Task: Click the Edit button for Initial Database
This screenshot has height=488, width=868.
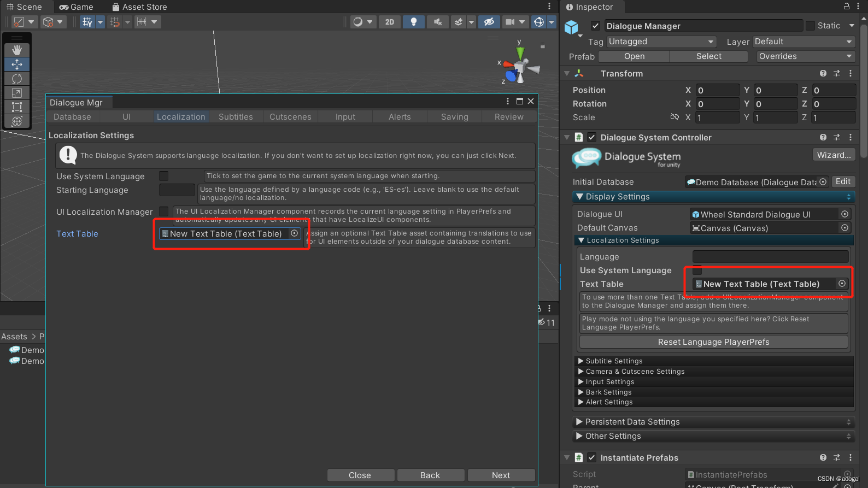Action: pos(843,181)
